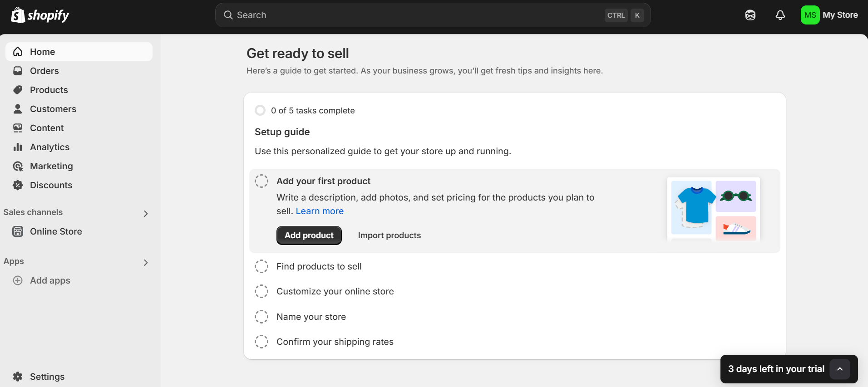This screenshot has height=387, width=868.
Task: Open the Content section
Action: coord(47,128)
